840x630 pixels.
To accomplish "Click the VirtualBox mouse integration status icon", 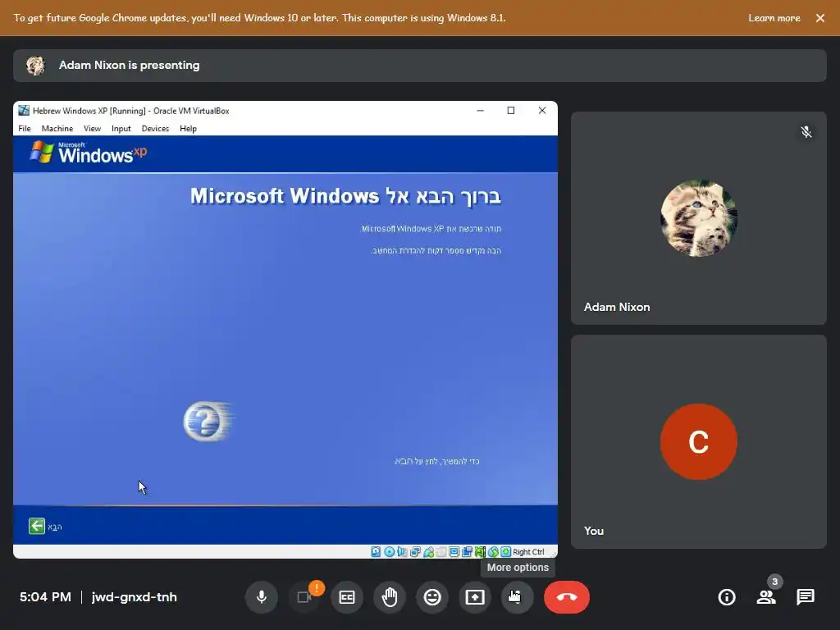I will click(493, 552).
